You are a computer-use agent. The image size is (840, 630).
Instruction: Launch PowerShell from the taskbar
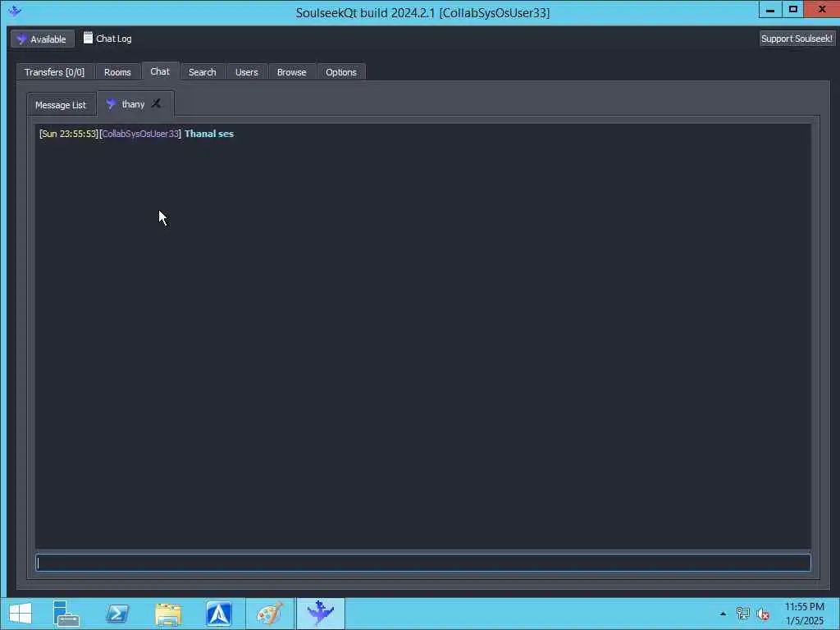[116, 614]
